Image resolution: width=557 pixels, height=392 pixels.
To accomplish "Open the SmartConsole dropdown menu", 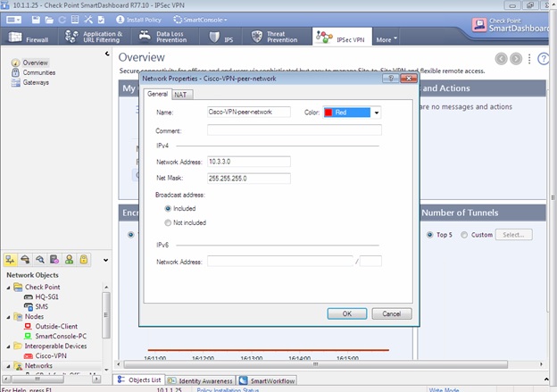I will [x=200, y=20].
